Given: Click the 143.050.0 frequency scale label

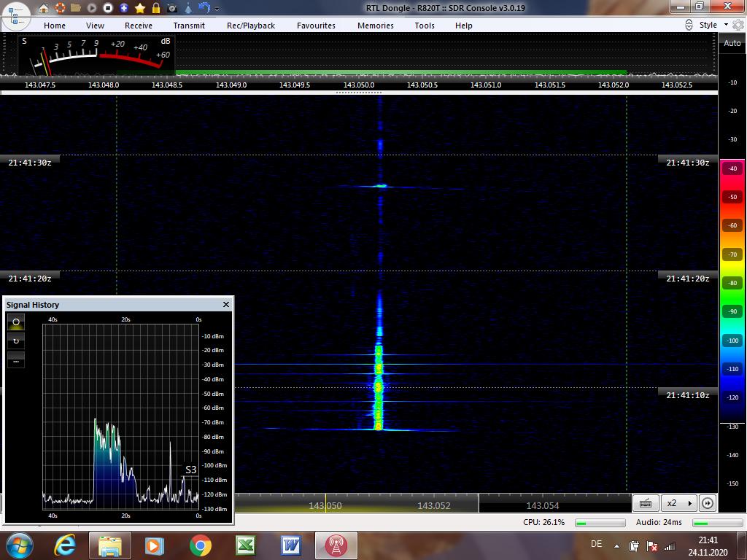Looking at the screenshot, I should [x=359, y=85].
